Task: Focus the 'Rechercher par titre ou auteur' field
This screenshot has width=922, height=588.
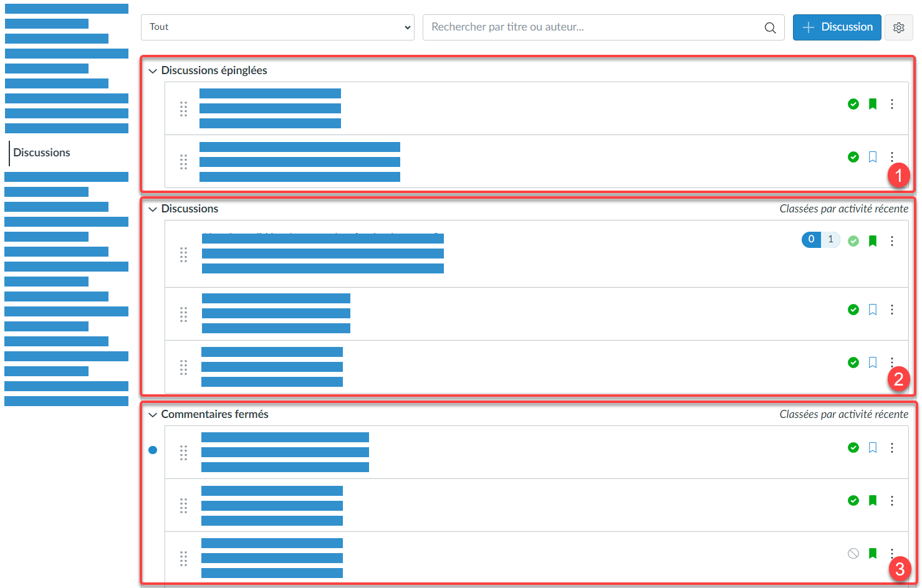Action: [592, 27]
